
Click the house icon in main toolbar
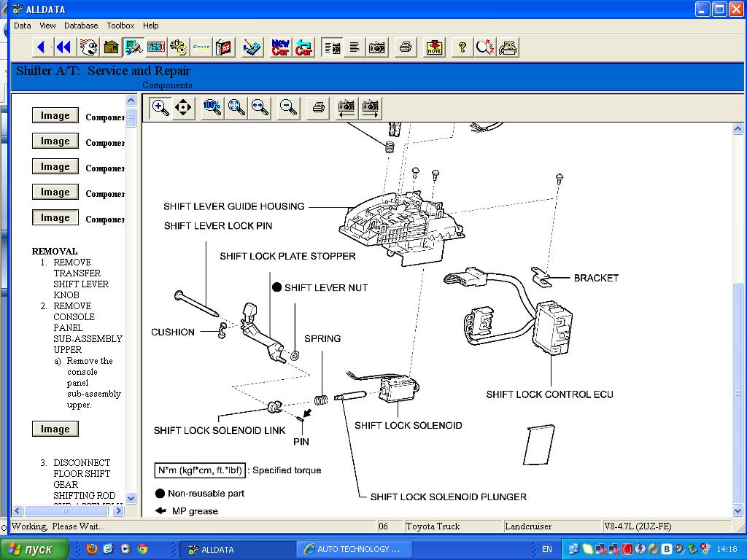click(111, 47)
